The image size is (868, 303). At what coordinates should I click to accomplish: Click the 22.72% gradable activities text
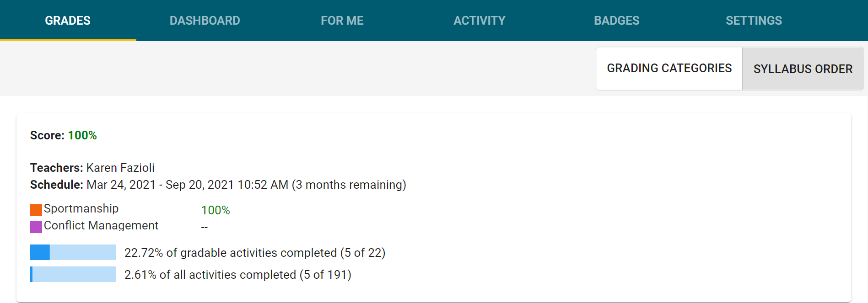point(254,253)
